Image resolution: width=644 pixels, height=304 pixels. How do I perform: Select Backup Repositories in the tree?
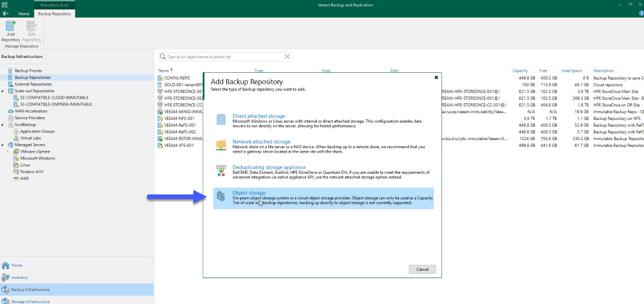point(33,77)
